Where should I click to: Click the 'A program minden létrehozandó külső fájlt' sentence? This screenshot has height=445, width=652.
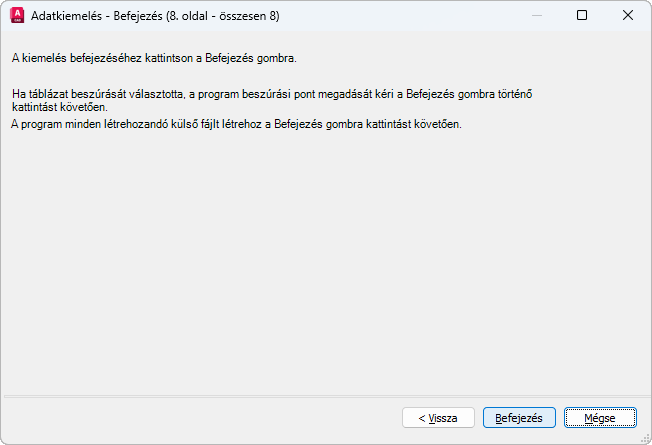pos(236,123)
